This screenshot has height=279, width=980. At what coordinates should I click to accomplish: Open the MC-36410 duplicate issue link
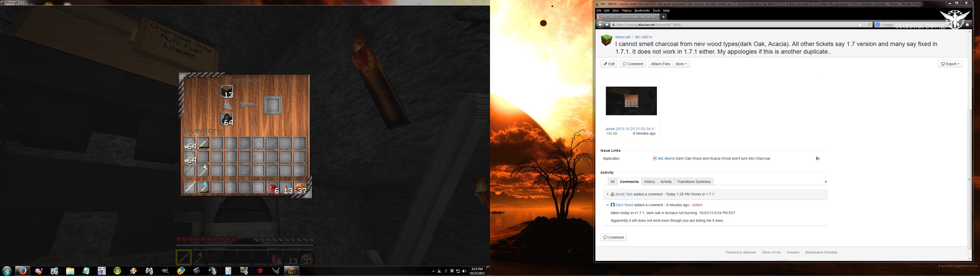(x=666, y=158)
